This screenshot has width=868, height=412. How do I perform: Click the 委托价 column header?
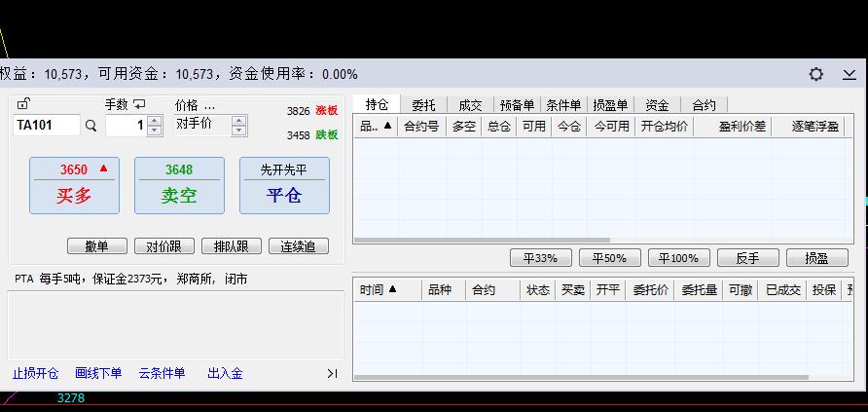pyautogui.click(x=650, y=290)
